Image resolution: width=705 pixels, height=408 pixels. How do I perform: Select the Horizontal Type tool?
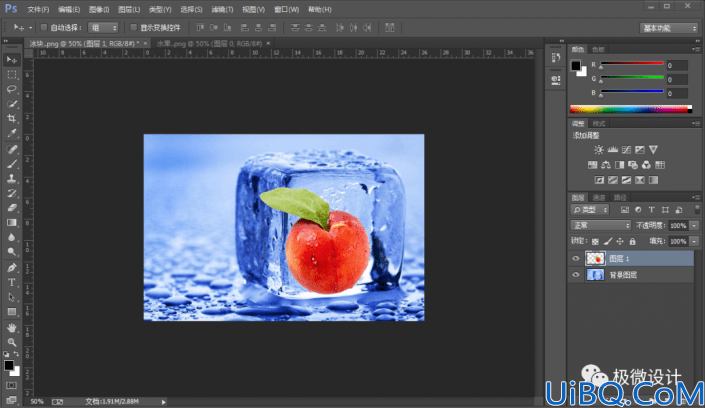[12, 282]
